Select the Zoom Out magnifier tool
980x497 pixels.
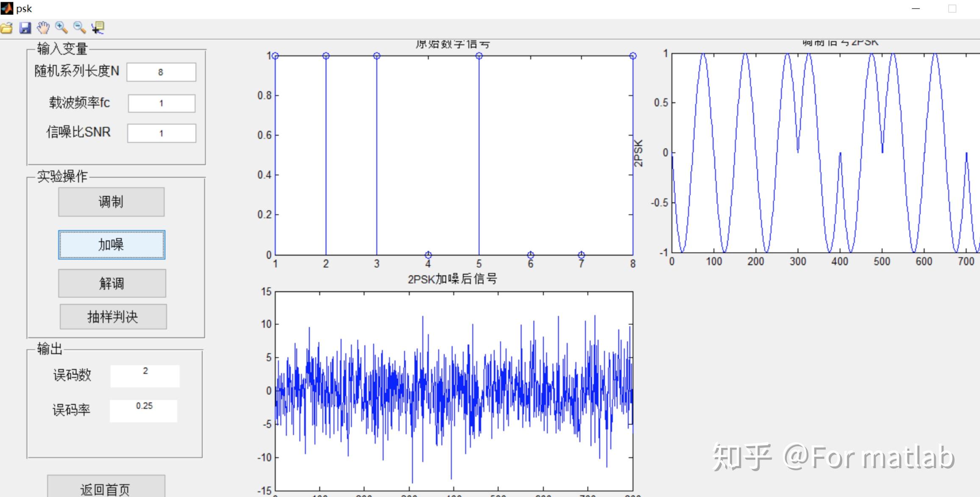(78, 28)
